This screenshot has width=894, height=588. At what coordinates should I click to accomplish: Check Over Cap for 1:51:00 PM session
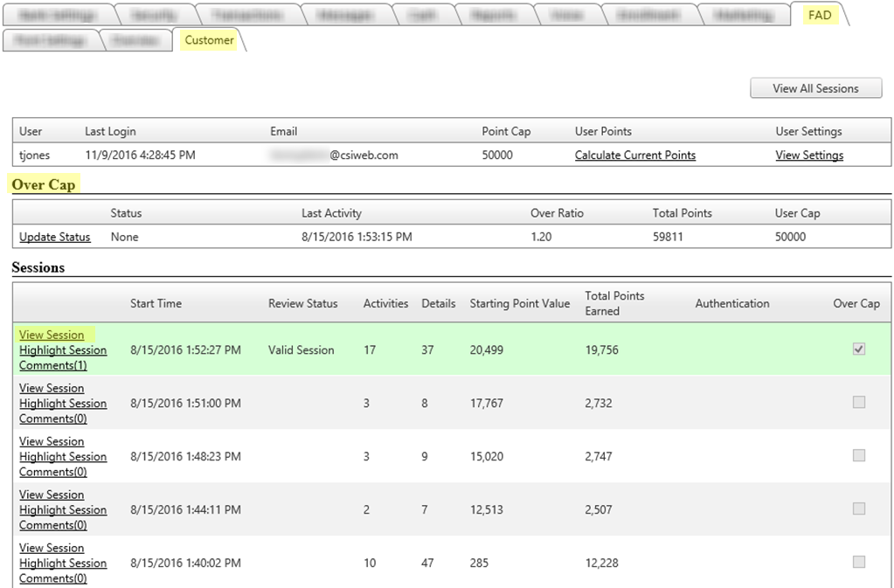click(859, 403)
